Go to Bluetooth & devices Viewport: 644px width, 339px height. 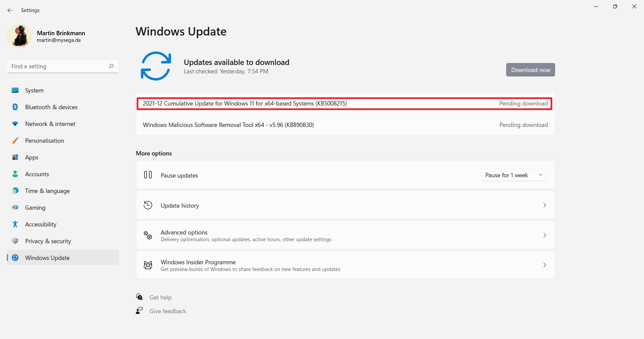point(63,107)
